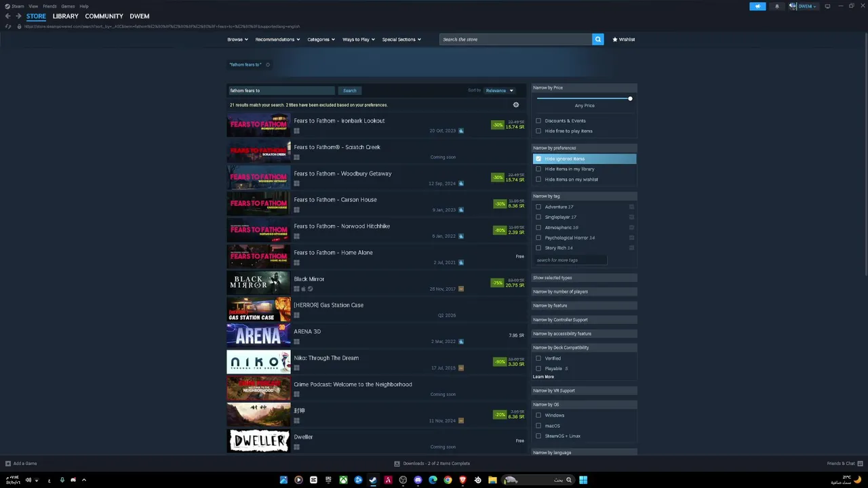Viewport: 868px width, 488px height.
Task: Open Xbox app in taskbar
Action: pos(343,480)
